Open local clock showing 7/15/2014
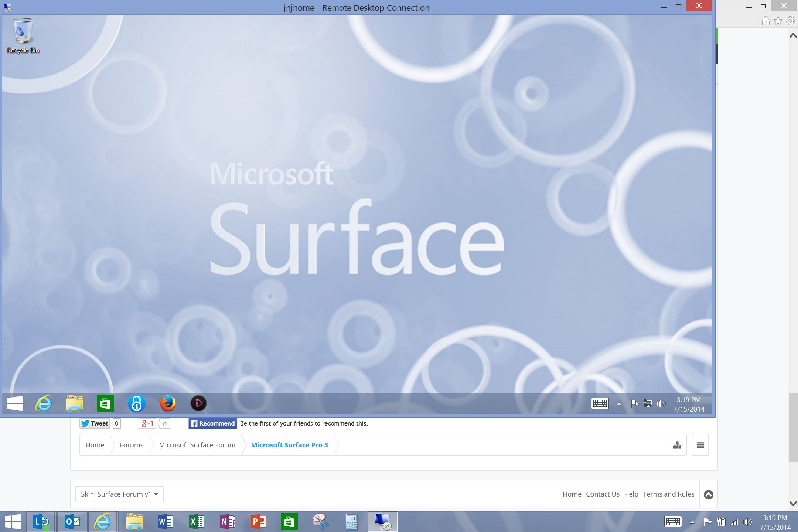The height and width of the screenshot is (532, 798). 775,522
